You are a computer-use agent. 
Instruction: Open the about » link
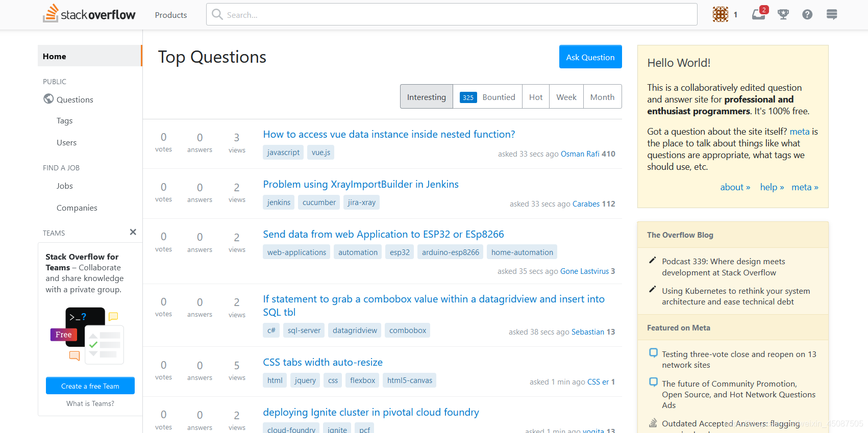click(735, 187)
